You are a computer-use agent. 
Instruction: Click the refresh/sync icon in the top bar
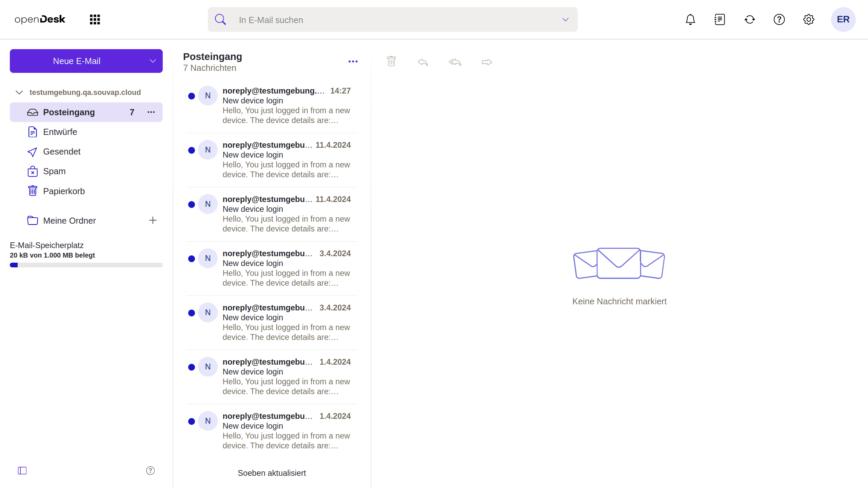pos(749,19)
